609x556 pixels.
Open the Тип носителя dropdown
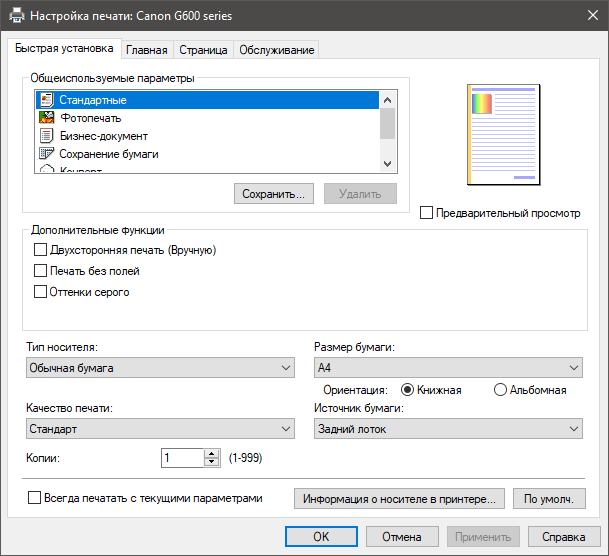[160, 368]
